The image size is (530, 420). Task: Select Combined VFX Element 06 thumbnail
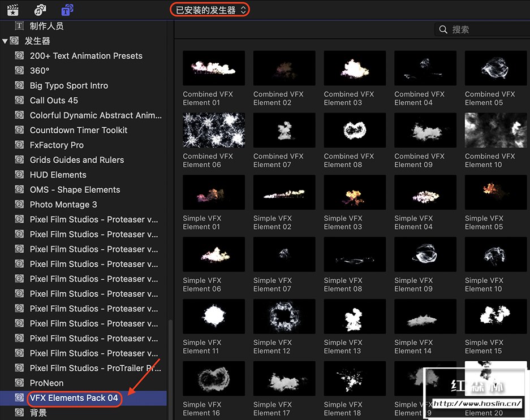214,130
